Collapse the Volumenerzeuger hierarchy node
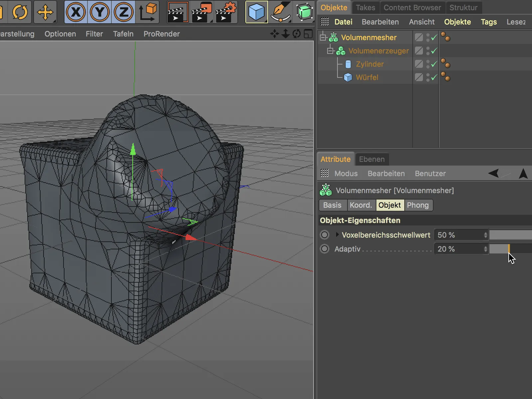The image size is (532, 399). [x=330, y=51]
